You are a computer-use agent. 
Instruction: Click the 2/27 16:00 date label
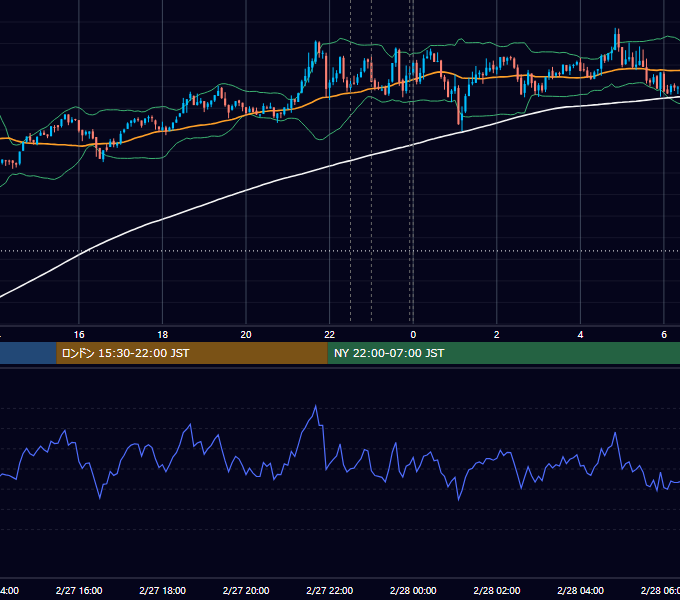[79, 590]
